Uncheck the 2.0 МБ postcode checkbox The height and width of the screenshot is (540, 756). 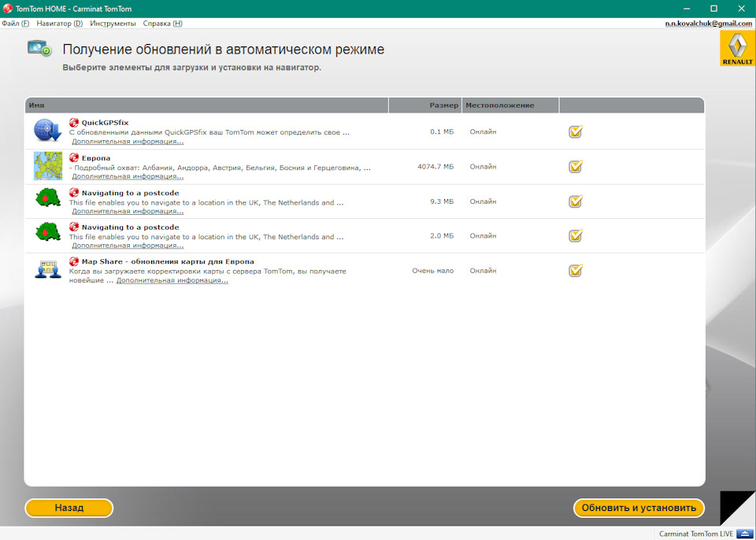[x=575, y=236]
